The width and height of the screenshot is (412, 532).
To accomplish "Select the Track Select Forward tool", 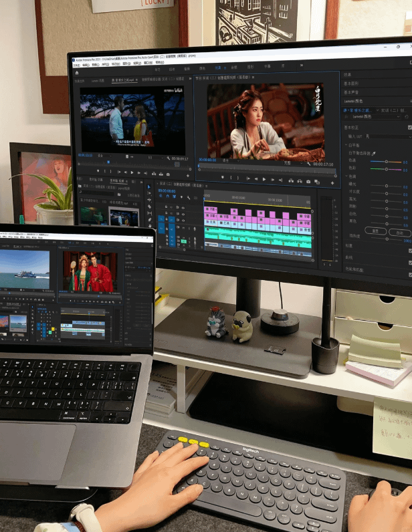I will [x=149, y=193].
